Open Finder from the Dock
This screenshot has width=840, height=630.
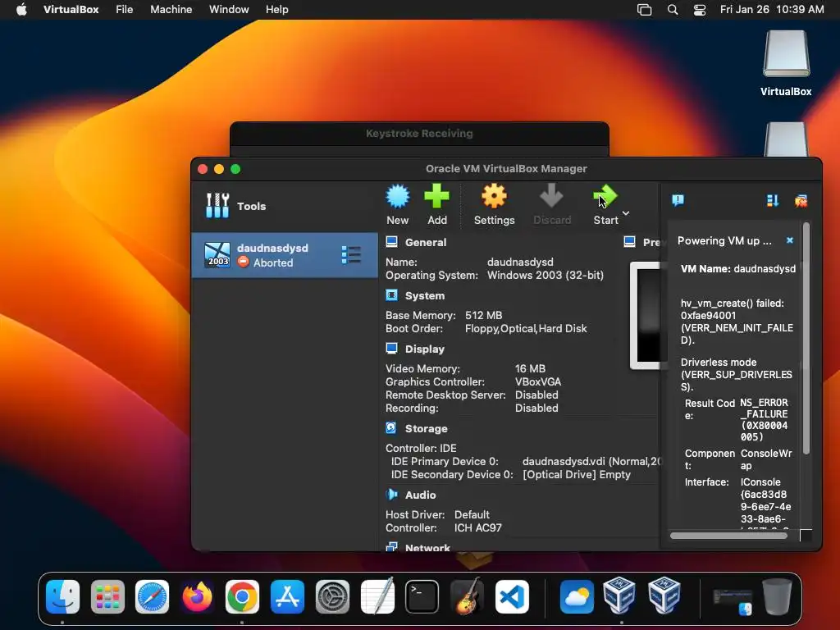pos(62,596)
